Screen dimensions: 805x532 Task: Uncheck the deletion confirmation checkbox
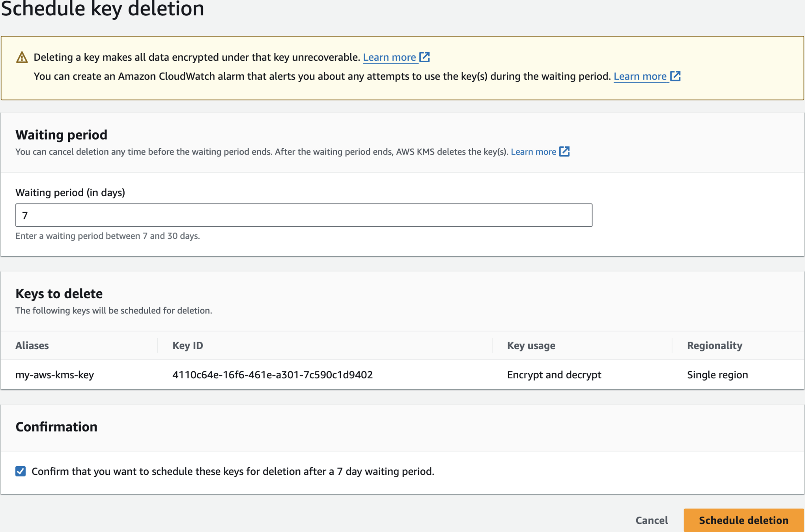[x=21, y=471]
